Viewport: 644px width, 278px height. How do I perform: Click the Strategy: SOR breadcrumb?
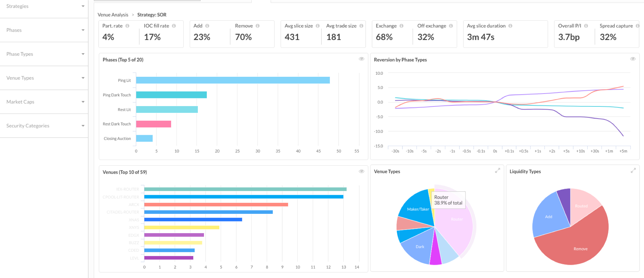point(152,15)
